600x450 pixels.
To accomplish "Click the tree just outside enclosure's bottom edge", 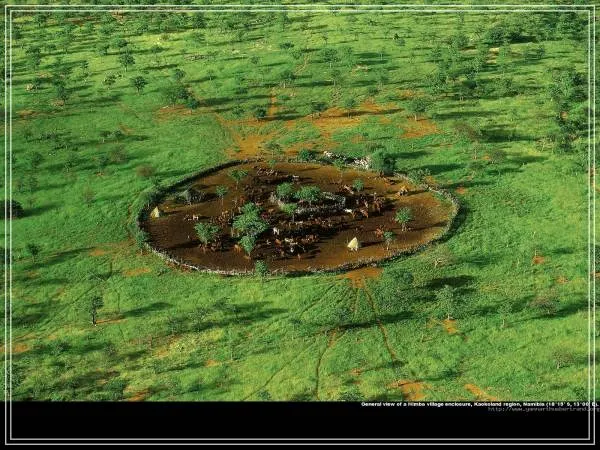I will [x=261, y=268].
